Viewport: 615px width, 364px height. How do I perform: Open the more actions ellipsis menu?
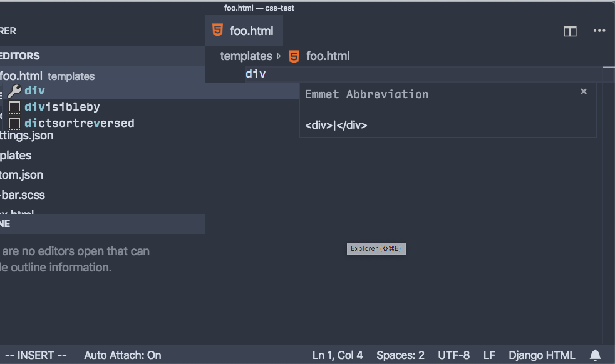(x=599, y=31)
